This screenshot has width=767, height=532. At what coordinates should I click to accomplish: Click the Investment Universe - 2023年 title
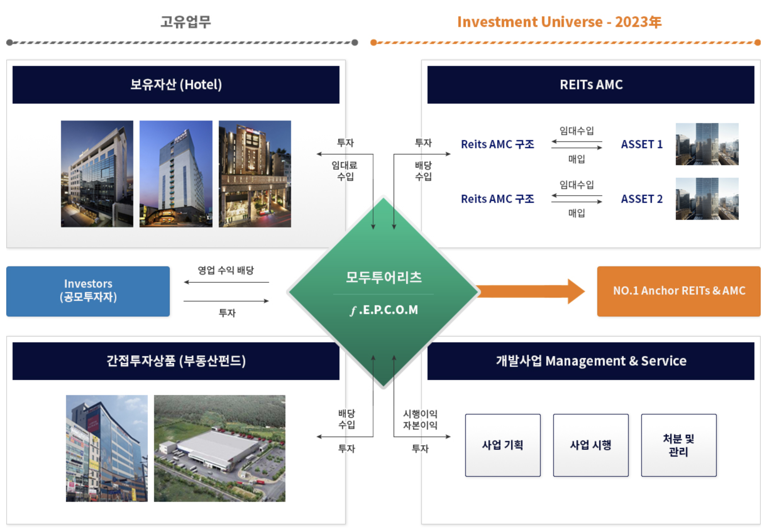click(559, 22)
